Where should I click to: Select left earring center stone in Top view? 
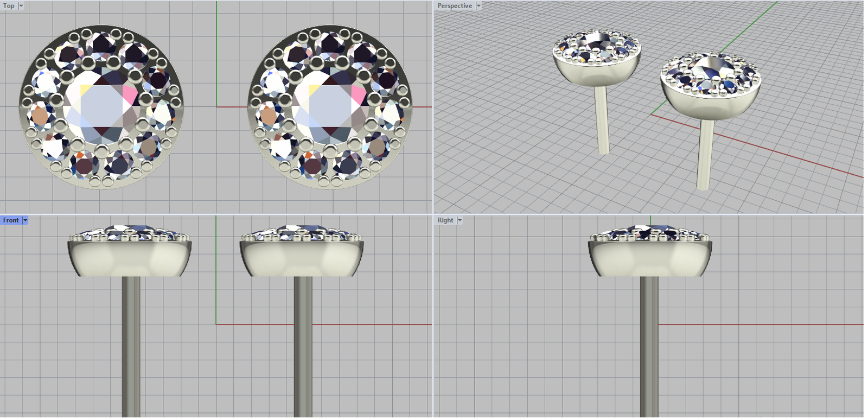pos(101,106)
